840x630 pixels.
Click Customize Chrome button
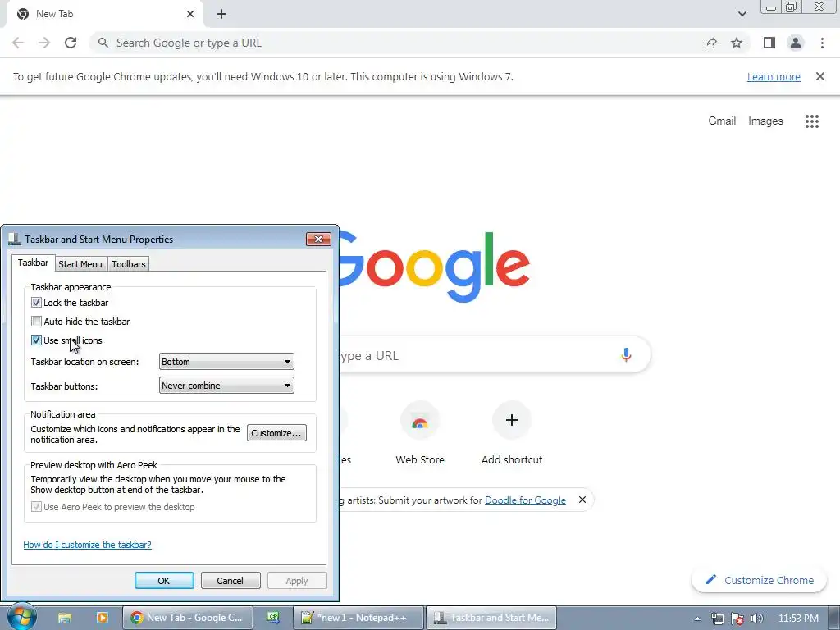tap(759, 580)
